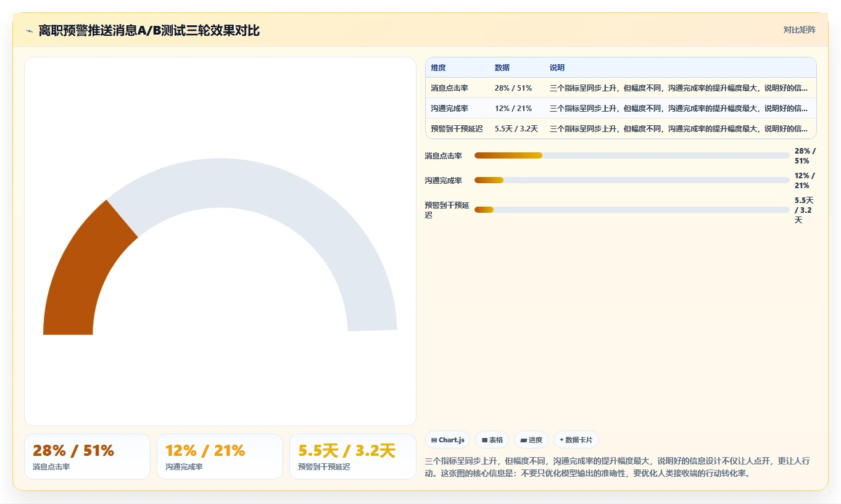The height and width of the screenshot is (504, 841).
Task: Click the 5.5天 / 3.2天 value beside progress bar
Action: [x=805, y=210]
